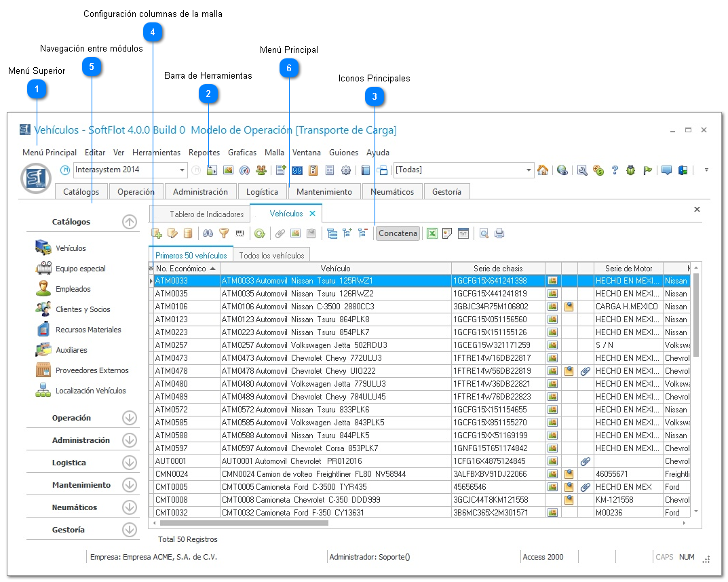The image size is (728, 582).
Task: Toggle the Concatena button
Action: point(398,233)
